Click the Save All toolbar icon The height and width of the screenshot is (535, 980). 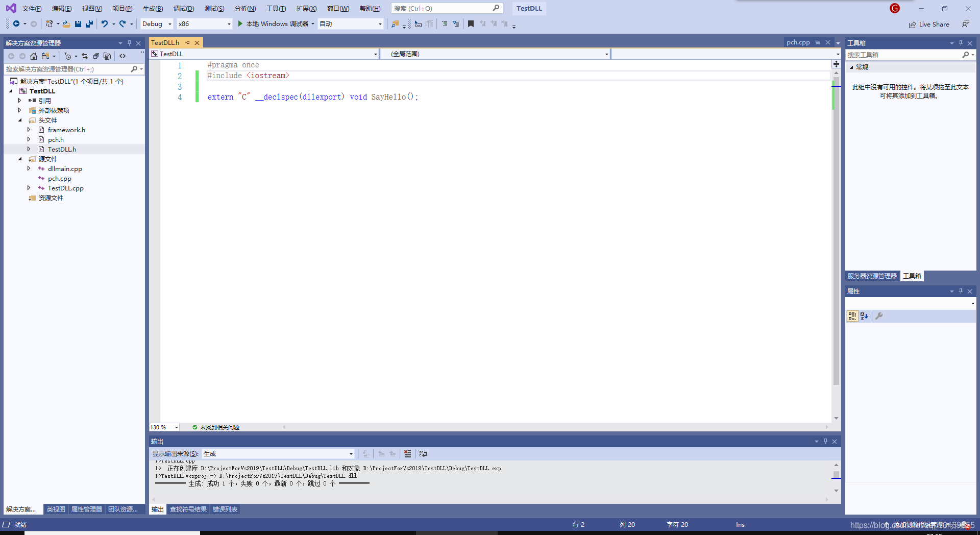pos(89,23)
